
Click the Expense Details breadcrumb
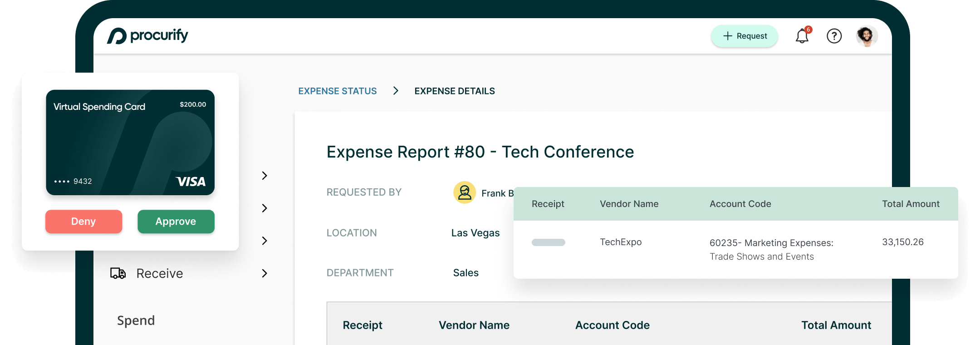click(455, 91)
